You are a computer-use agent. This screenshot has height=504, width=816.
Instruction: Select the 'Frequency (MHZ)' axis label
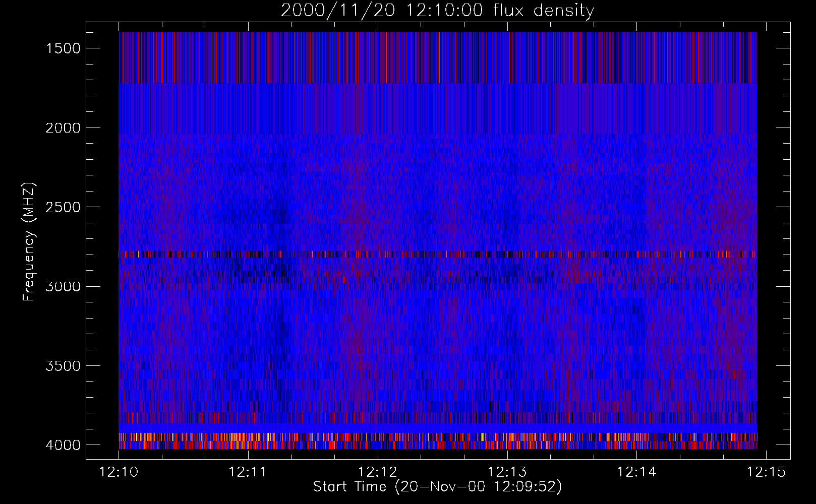point(29,242)
